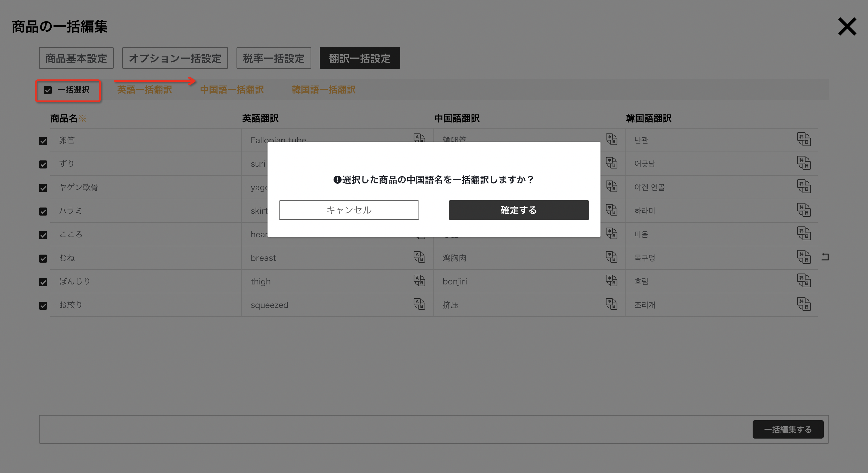Click English translate icon for breast row

[x=419, y=257]
